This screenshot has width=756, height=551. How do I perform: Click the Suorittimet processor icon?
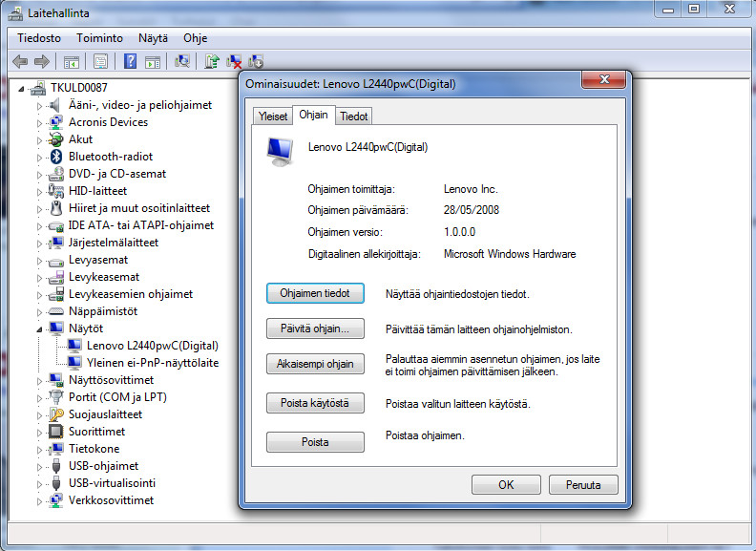click(x=56, y=432)
